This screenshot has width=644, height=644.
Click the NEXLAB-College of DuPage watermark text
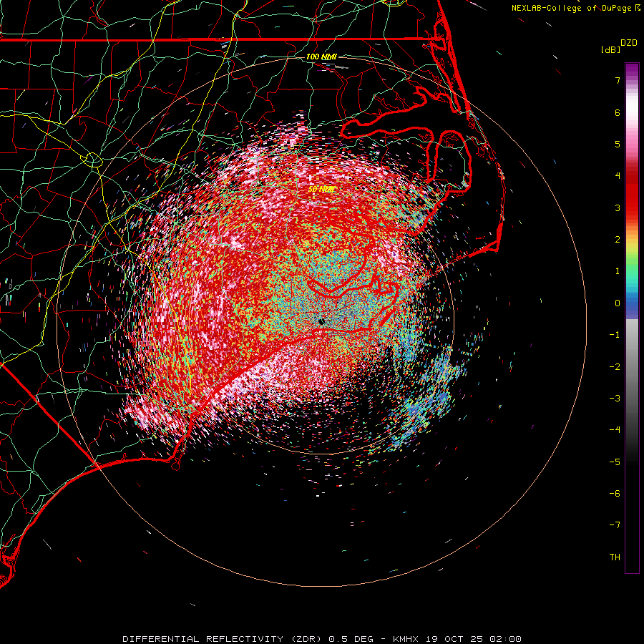pyautogui.click(x=571, y=8)
